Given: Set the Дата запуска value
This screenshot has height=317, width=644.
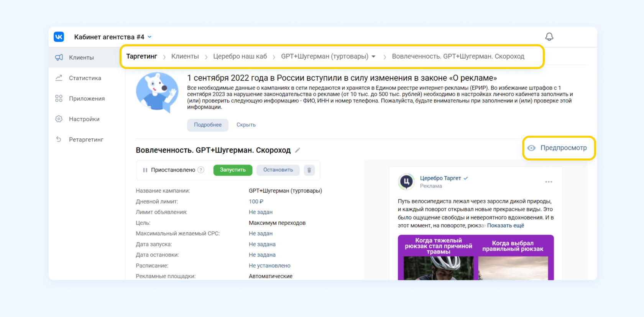Looking at the screenshot, I should 262,244.
